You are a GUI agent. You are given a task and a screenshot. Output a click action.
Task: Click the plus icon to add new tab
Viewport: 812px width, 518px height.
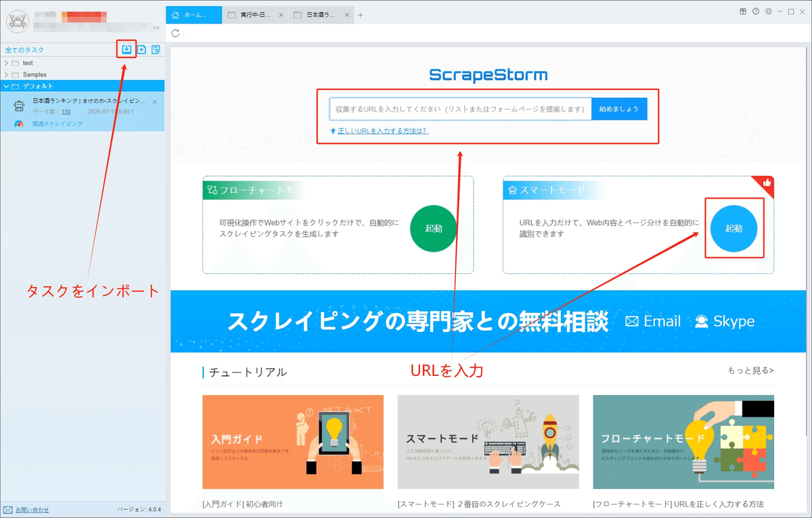360,15
